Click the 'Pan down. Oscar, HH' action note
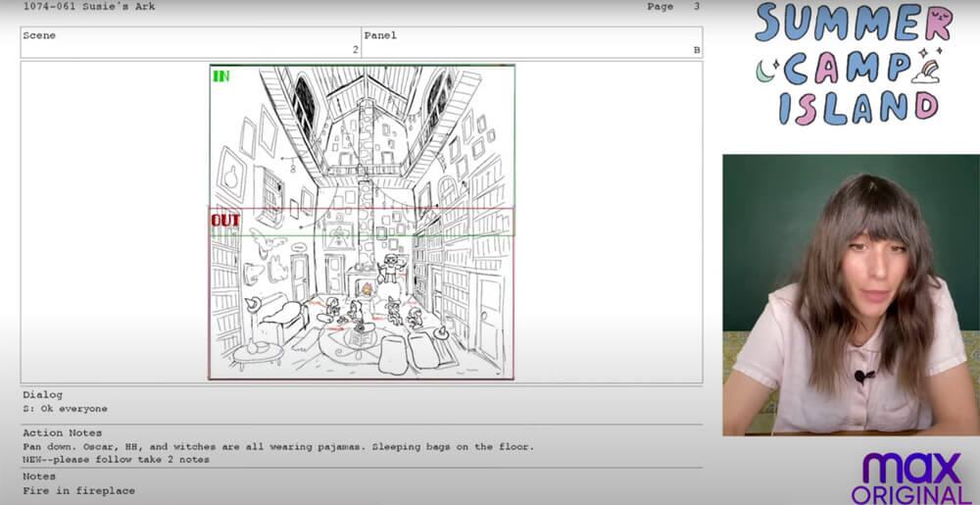This screenshot has width=980, height=505. (278, 447)
